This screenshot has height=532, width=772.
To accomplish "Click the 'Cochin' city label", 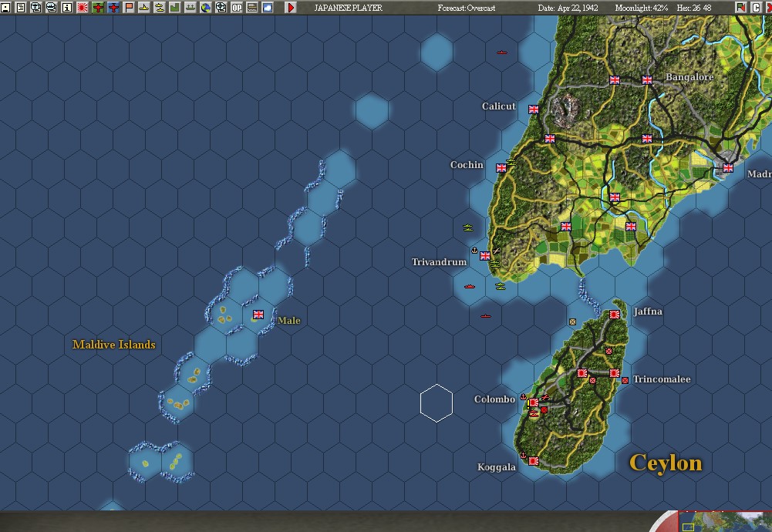I will pos(467,165).
